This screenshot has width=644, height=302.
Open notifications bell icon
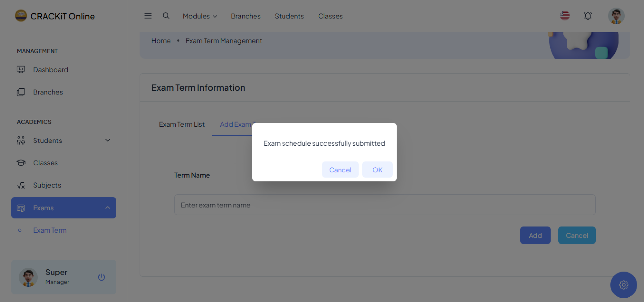pos(587,16)
